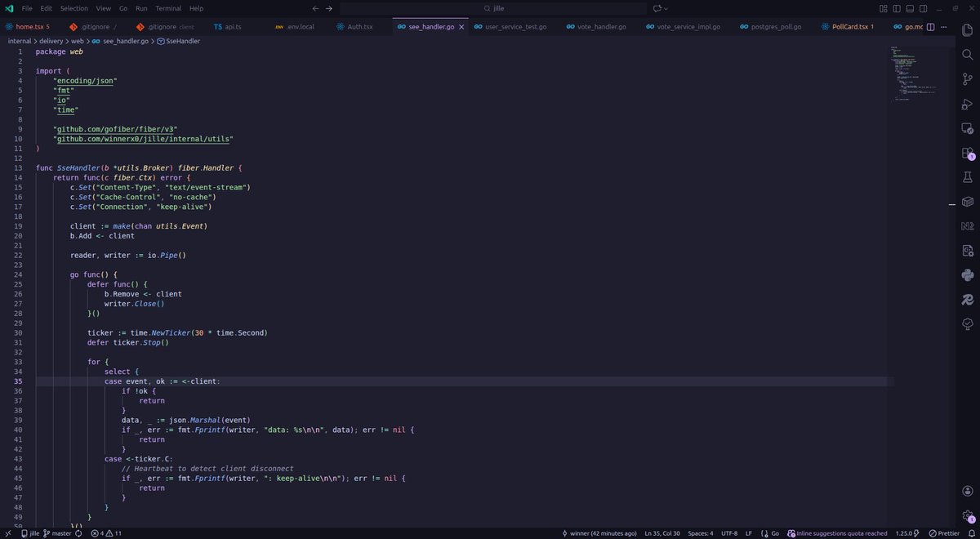This screenshot has height=539, width=980.
Task: Switch to the Auth.tsx tab
Action: click(359, 27)
